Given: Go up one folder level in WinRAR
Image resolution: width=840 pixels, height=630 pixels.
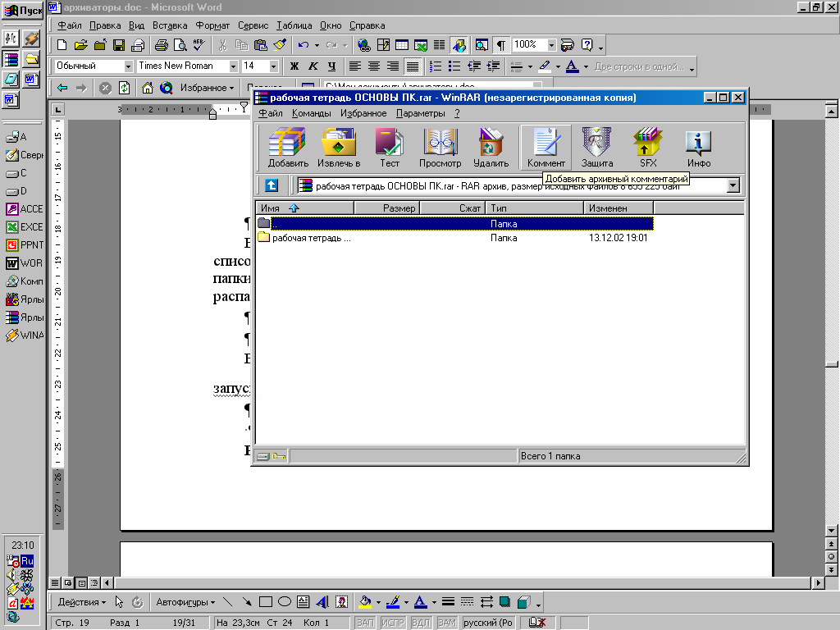Looking at the screenshot, I should pos(272,185).
